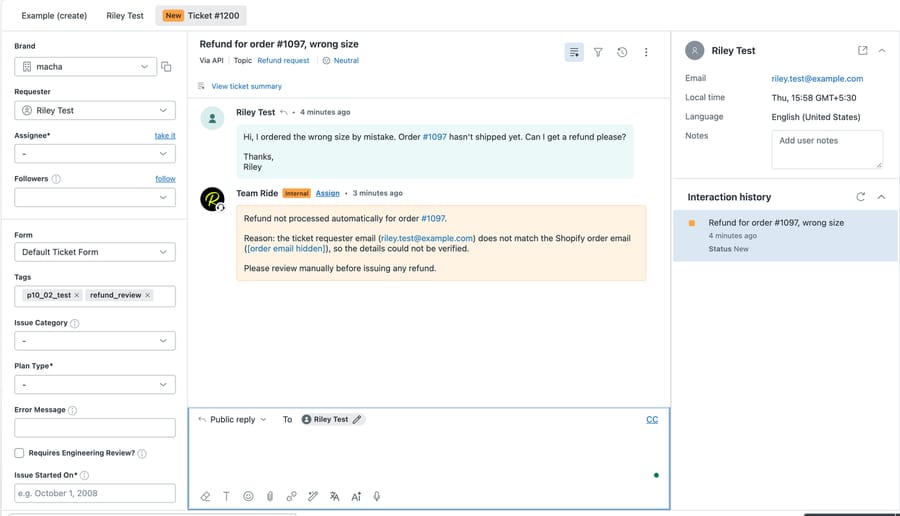The image size is (900, 516).
Task: Collapse the Interaction history section
Action: click(881, 197)
